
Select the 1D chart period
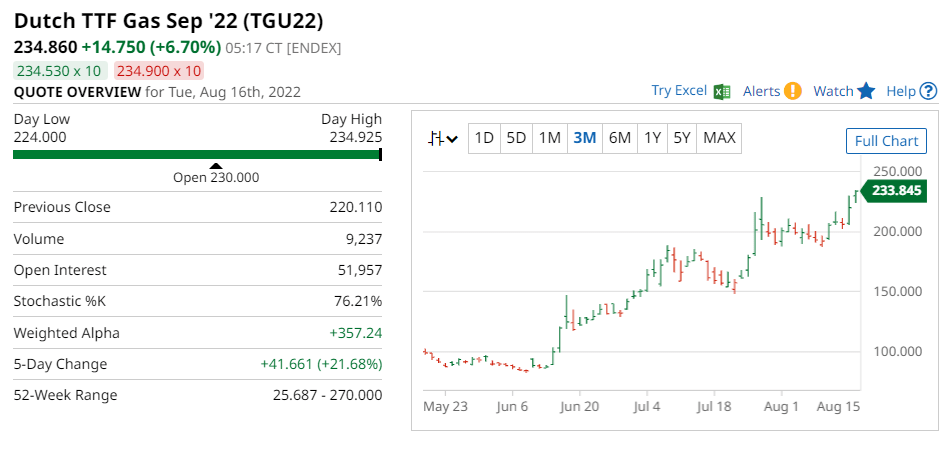click(x=484, y=138)
